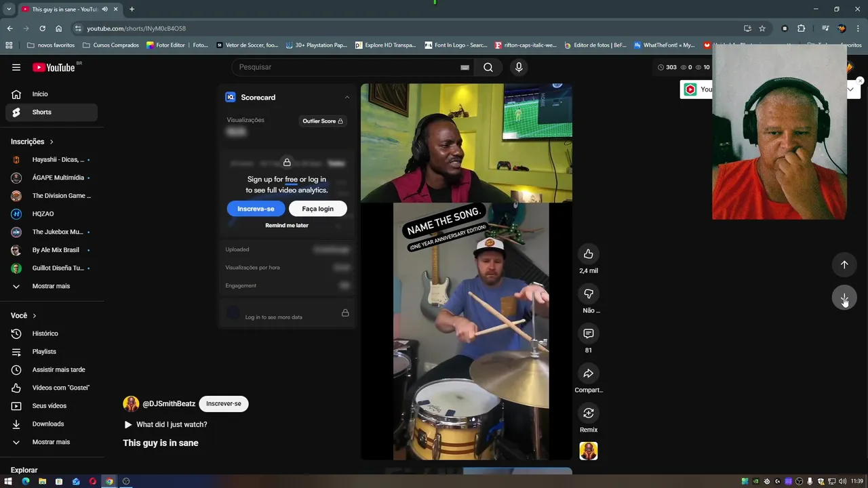Click the Inscreva-se button in Scorecard
This screenshot has width=868, height=488.
256,209
